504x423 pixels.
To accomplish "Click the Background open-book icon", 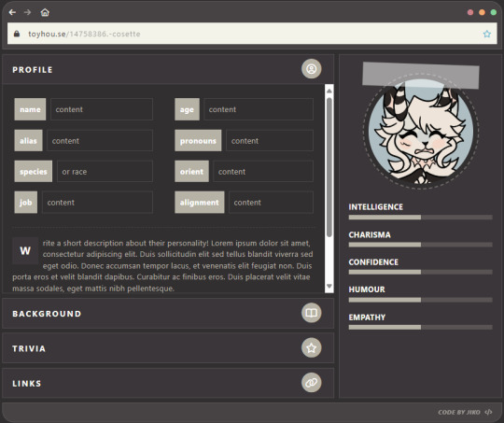I will 311,313.
